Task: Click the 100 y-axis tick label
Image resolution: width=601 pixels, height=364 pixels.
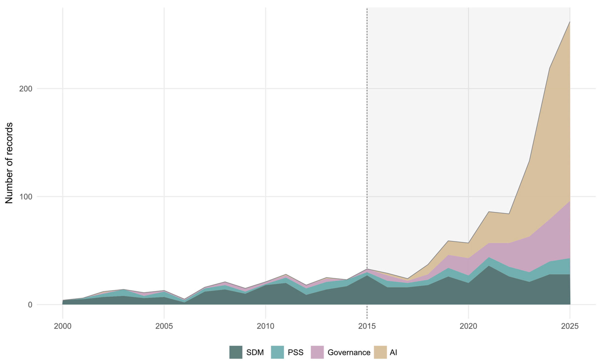Action: (x=26, y=197)
